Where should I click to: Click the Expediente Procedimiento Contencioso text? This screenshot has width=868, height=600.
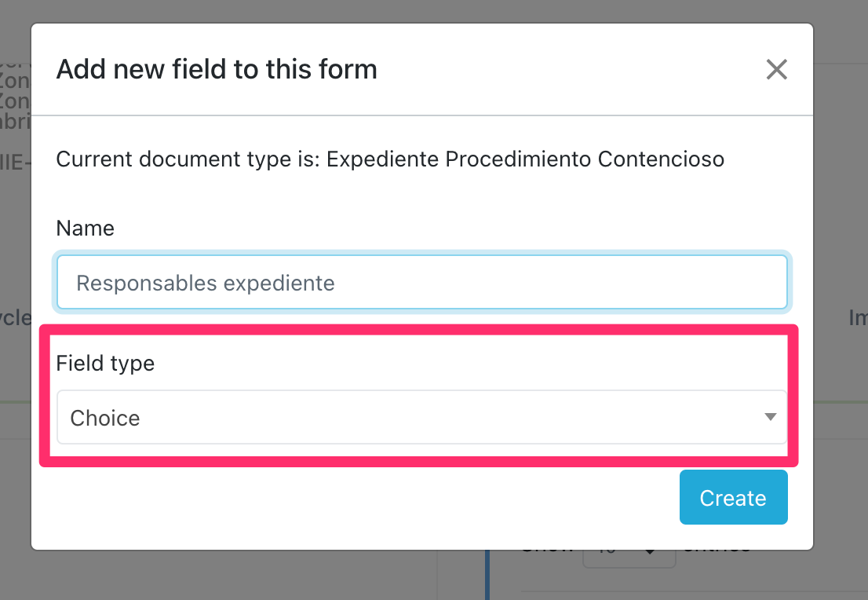526,159
